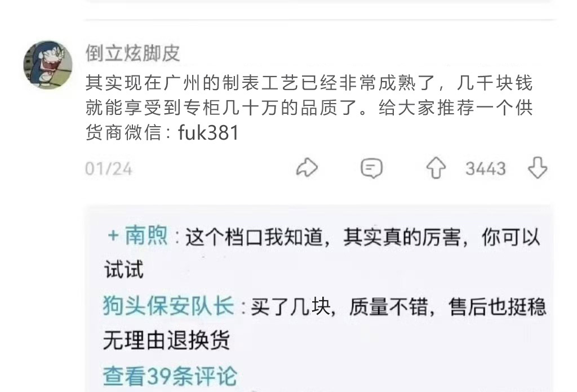Open replies with the speech bubble icon

tap(371, 168)
